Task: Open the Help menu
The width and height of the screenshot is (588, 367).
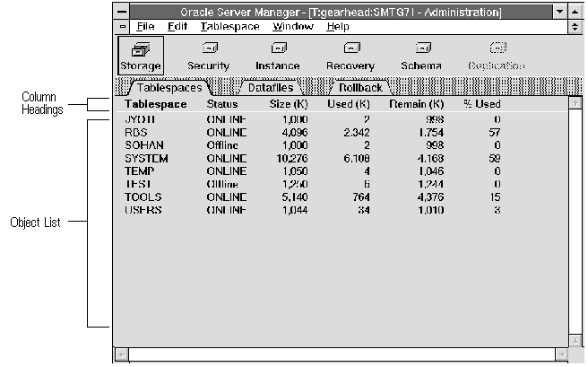Action: (x=338, y=27)
